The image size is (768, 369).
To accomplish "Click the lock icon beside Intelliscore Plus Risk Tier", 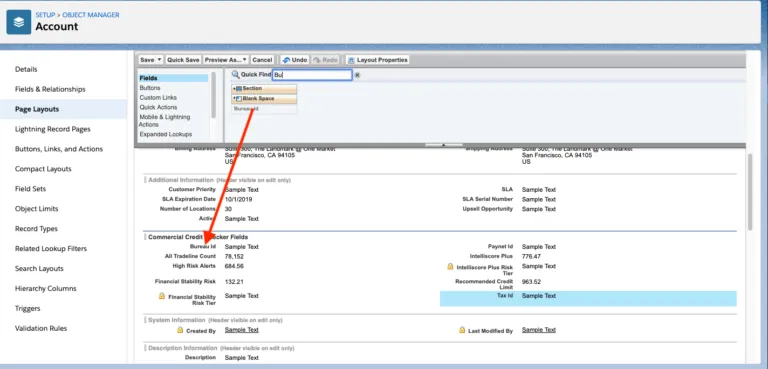I will (x=450, y=267).
